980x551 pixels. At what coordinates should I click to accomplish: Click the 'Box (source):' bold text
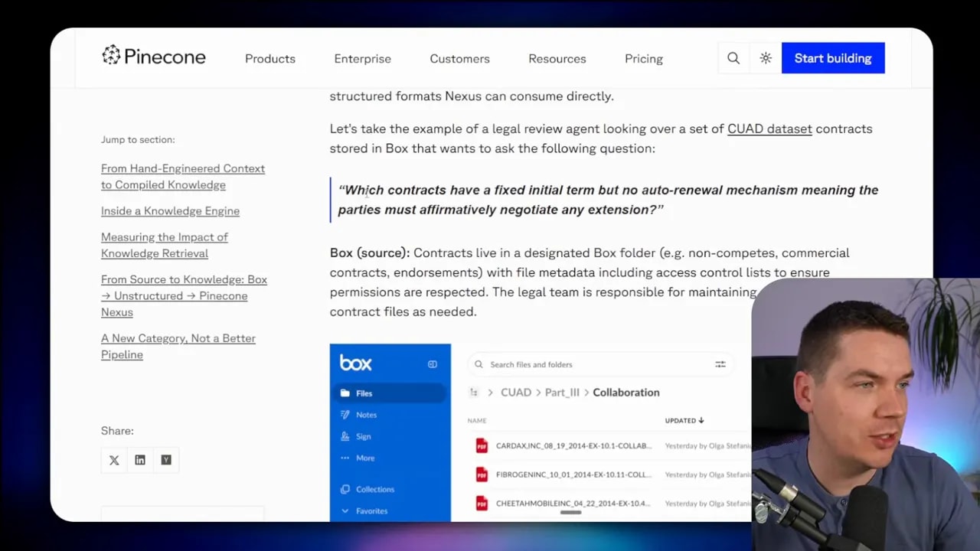point(370,253)
